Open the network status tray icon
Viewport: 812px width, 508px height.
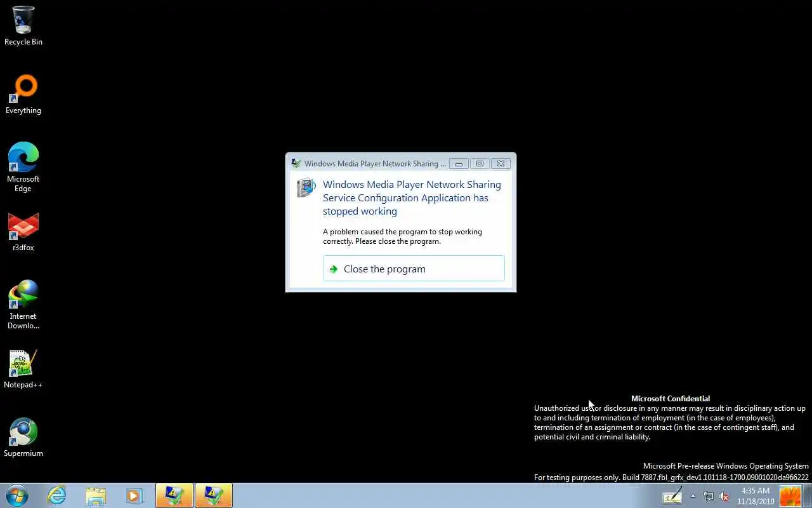(709, 497)
